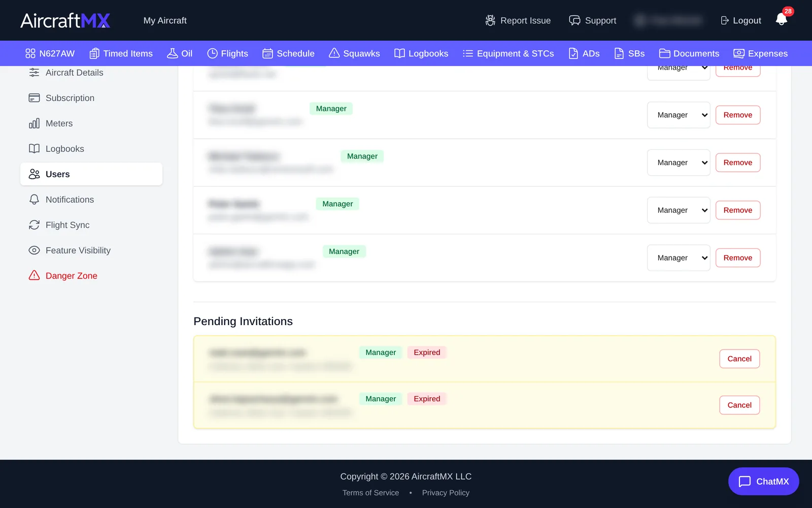The image size is (812, 508).
Task: Open Meters in the sidebar
Action: 91,123
